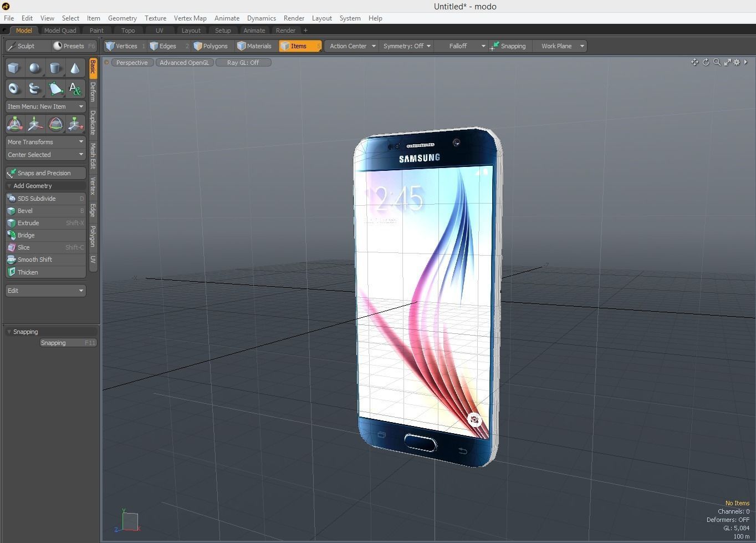This screenshot has height=543, width=756.
Task: Open the Duplicate vertical tab
Action: (93, 123)
